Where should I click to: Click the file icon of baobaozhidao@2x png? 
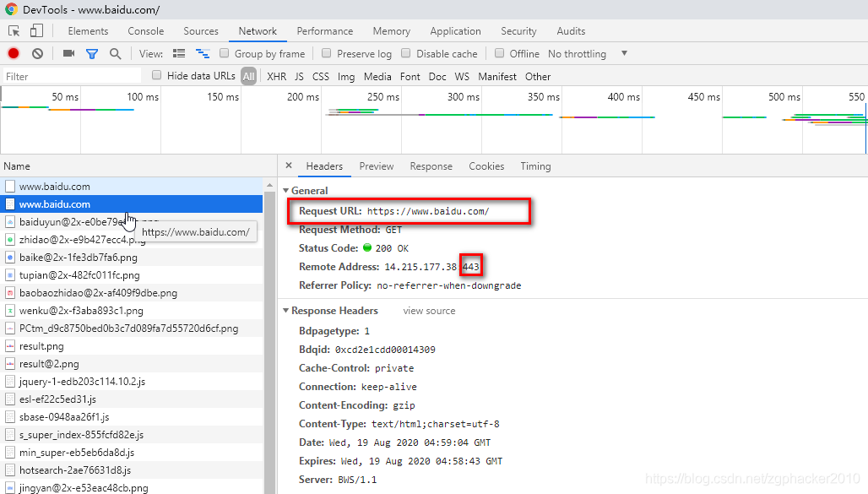[10, 293]
